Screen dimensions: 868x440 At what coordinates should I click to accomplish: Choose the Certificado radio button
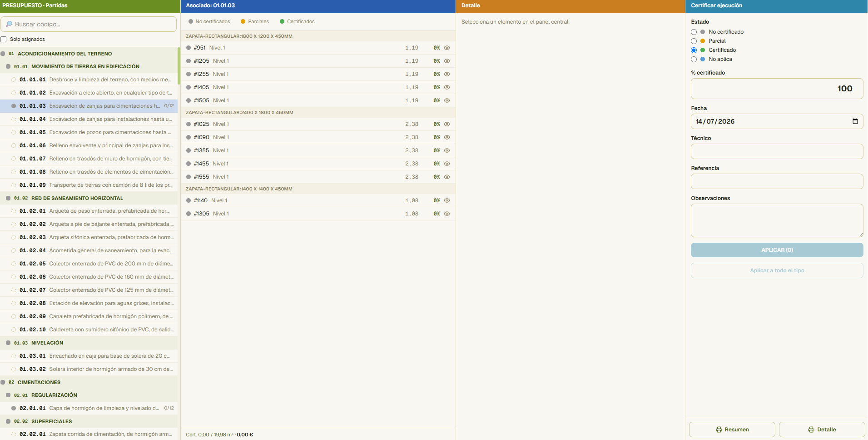click(694, 50)
